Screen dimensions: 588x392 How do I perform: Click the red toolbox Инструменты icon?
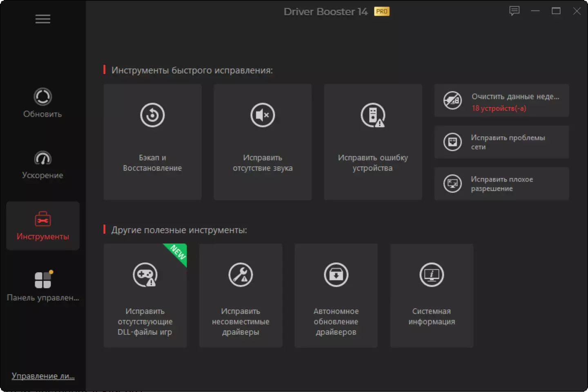(43, 219)
